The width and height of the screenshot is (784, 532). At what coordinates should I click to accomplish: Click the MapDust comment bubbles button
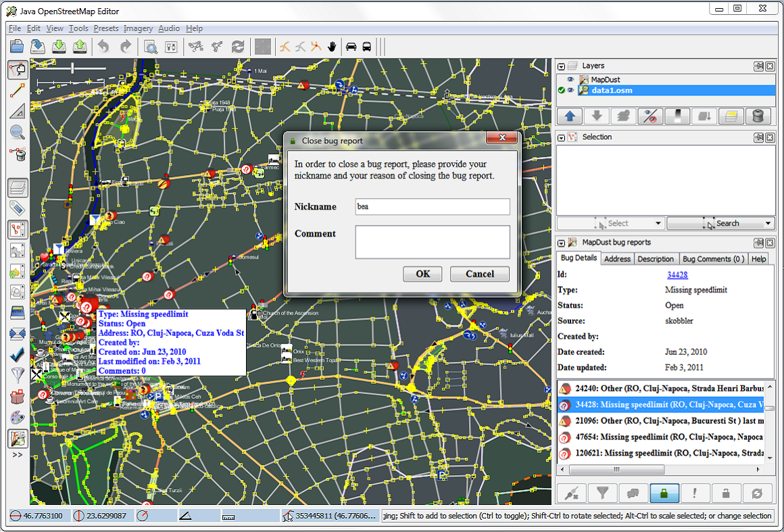[x=633, y=493]
